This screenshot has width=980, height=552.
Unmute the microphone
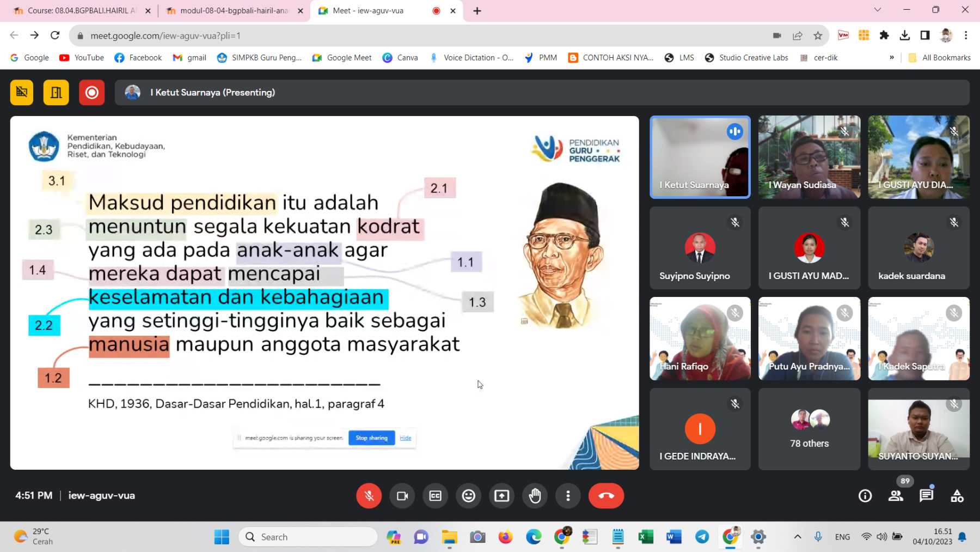pos(369,496)
